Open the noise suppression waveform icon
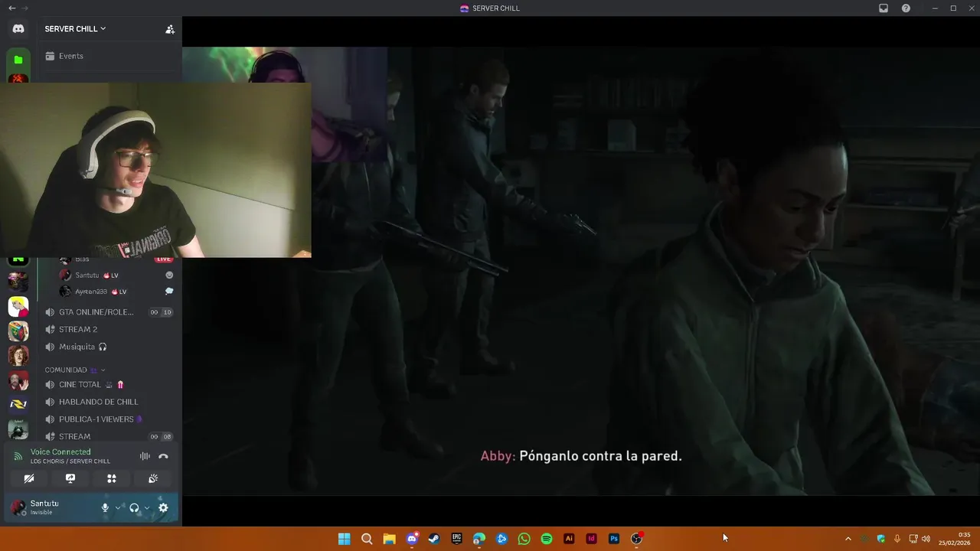Image resolution: width=980 pixels, height=551 pixels. coord(145,456)
